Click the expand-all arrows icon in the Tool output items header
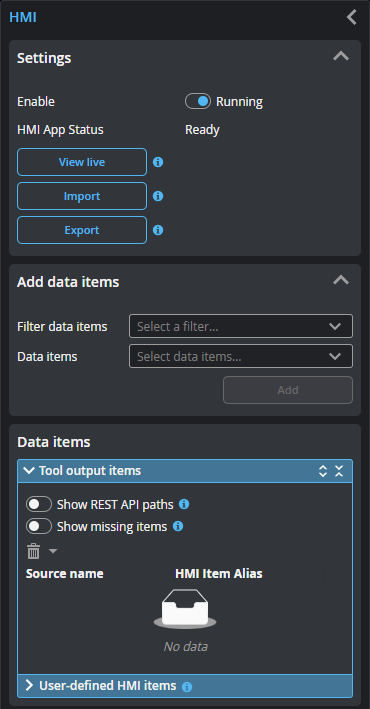 pyautogui.click(x=323, y=471)
